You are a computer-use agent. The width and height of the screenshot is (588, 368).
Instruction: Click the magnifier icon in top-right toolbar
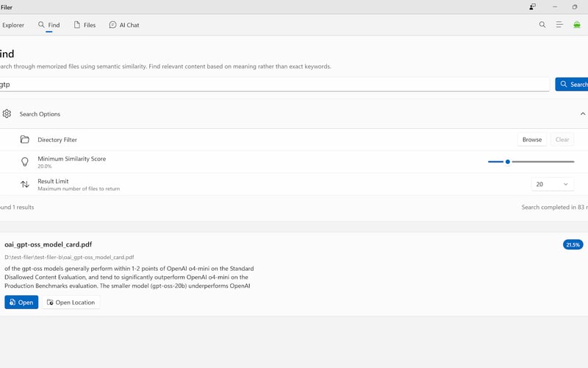542,25
